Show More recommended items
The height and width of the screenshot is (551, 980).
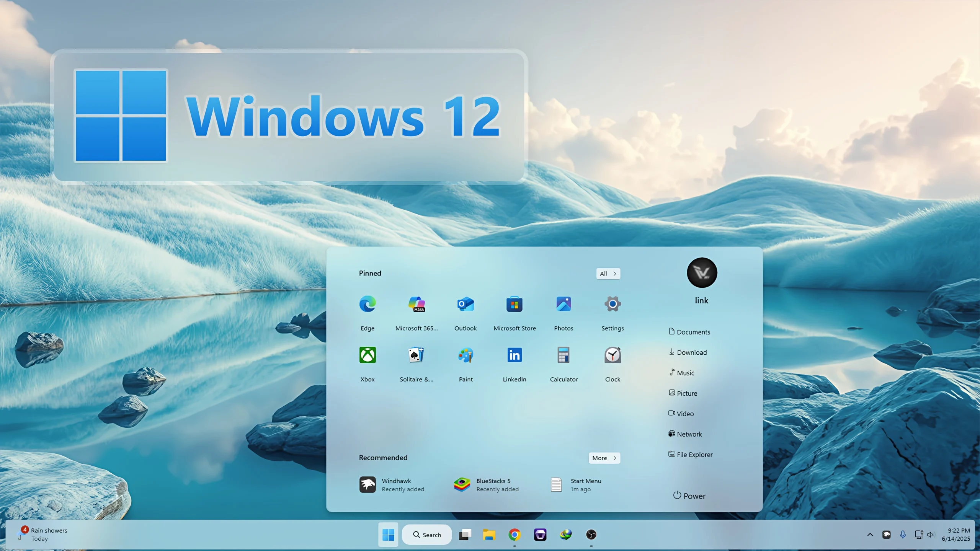(604, 458)
